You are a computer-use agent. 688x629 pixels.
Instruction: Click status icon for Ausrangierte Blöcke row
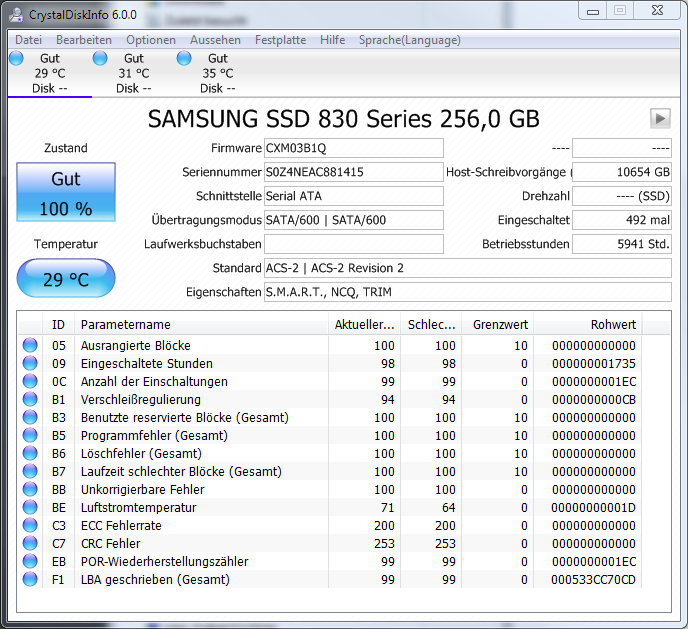coord(30,345)
